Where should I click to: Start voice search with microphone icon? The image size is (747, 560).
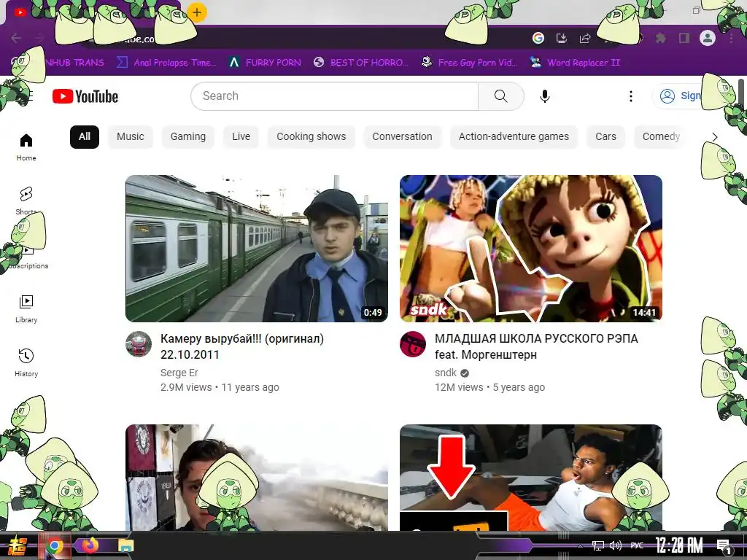pos(544,96)
